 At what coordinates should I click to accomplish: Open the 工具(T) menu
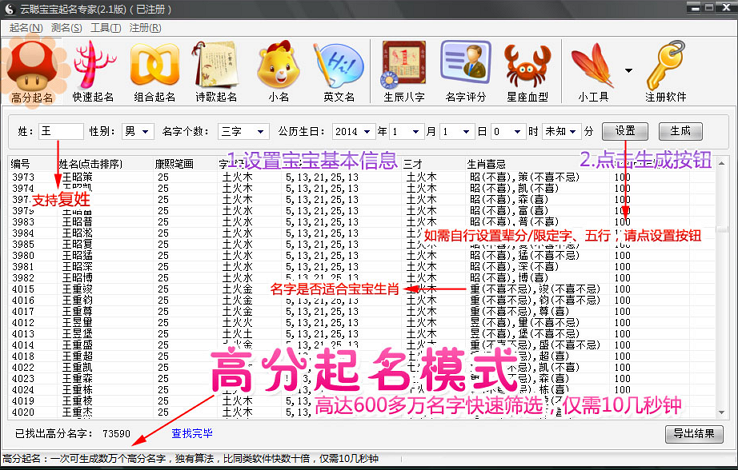click(106, 28)
